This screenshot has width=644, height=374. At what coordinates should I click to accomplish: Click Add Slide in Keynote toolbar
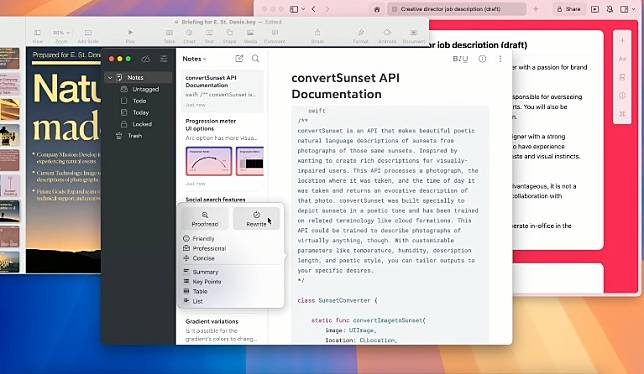tap(88, 36)
